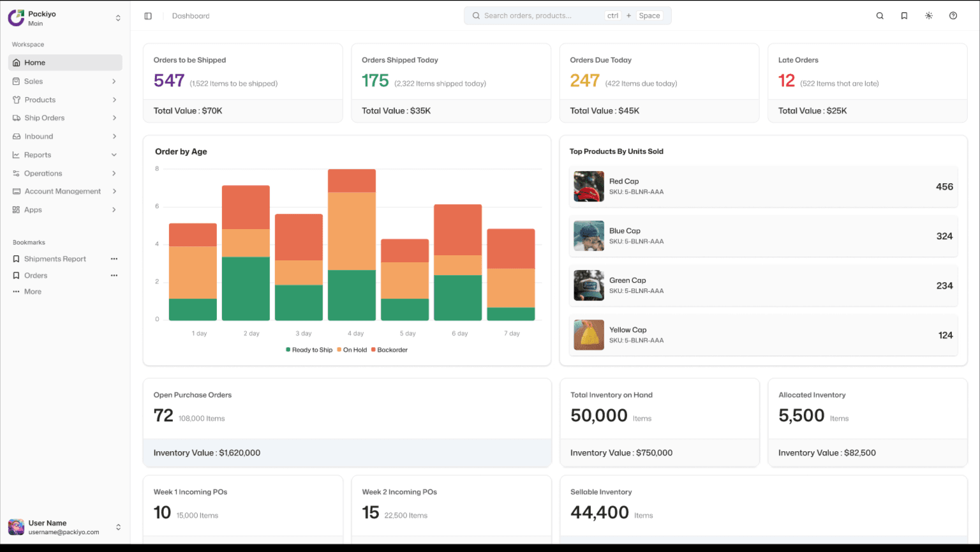
Task: Go to Home in the sidebar
Action: (x=65, y=63)
